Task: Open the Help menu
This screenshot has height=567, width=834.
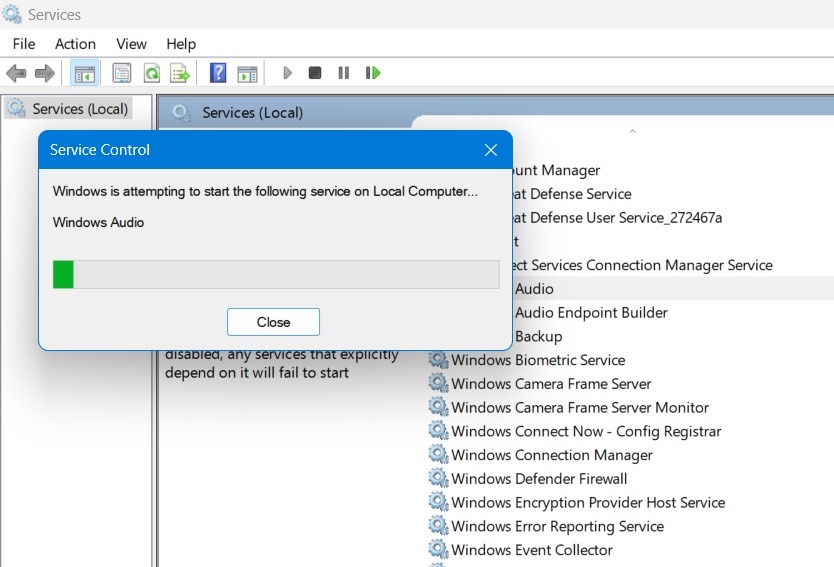Action: [x=181, y=44]
